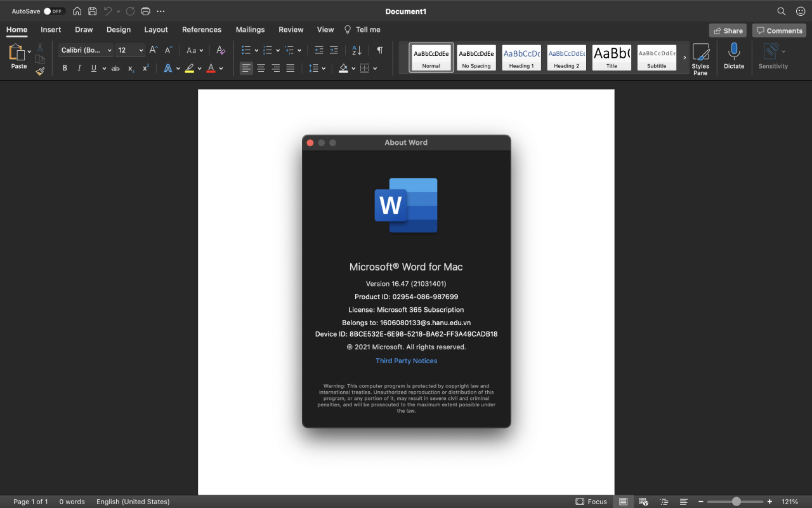Expand the styles gallery arrow
812x508 pixels.
684,58
